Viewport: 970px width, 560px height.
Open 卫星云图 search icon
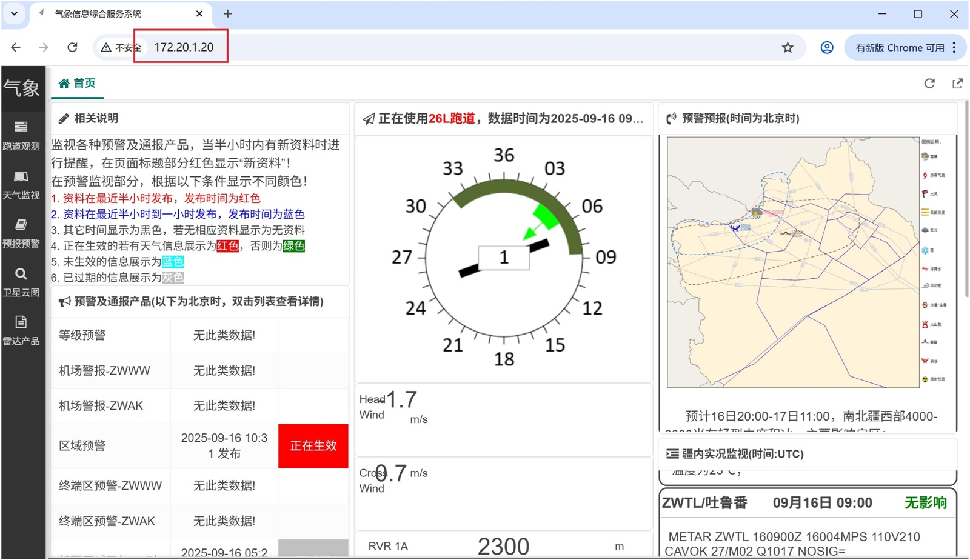(21, 274)
